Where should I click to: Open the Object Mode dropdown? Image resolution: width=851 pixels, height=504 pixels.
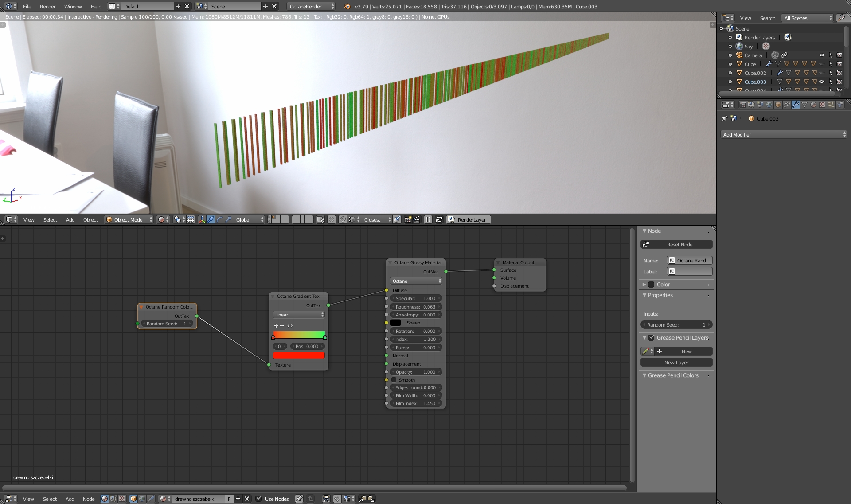click(129, 219)
